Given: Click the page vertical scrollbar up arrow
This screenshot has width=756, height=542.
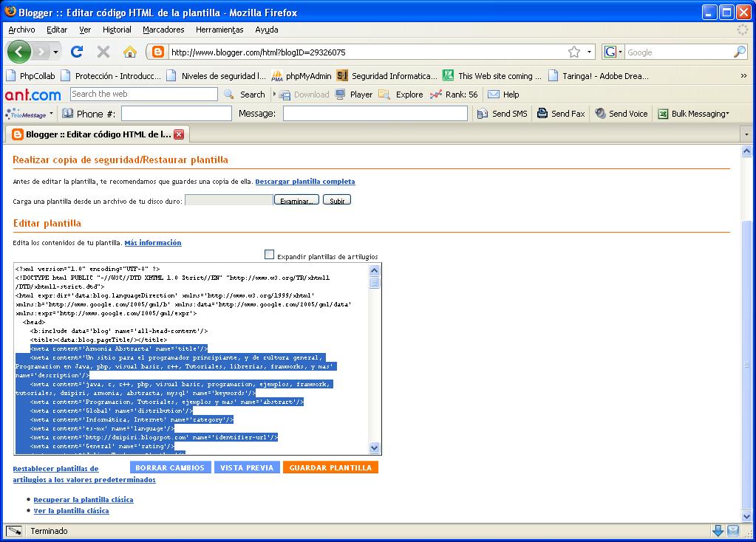Looking at the screenshot, I should (x=746, y=151).
